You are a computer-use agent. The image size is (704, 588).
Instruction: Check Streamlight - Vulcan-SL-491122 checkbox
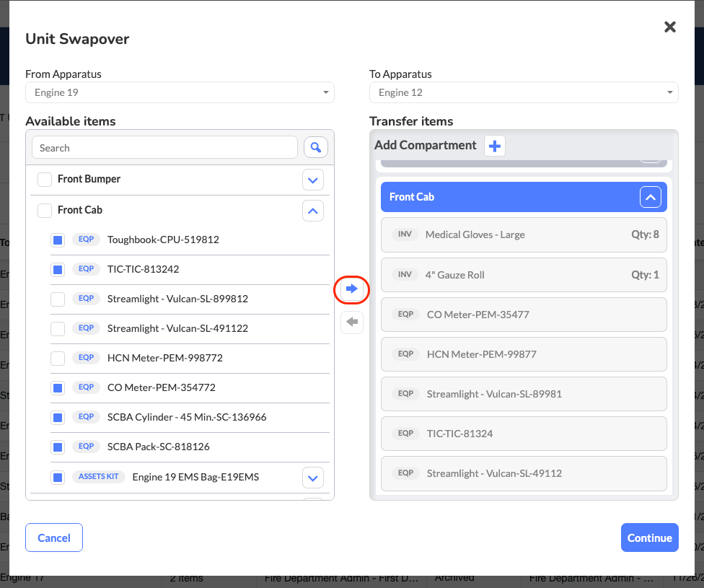[58, 329]
